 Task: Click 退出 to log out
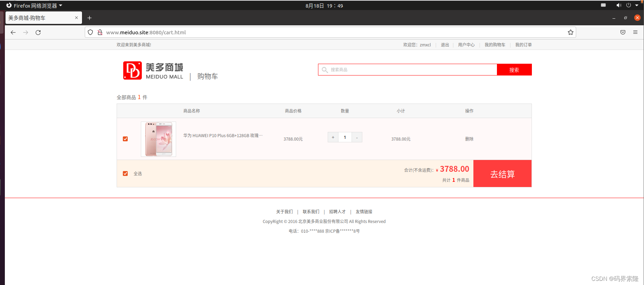coord(445,45)
